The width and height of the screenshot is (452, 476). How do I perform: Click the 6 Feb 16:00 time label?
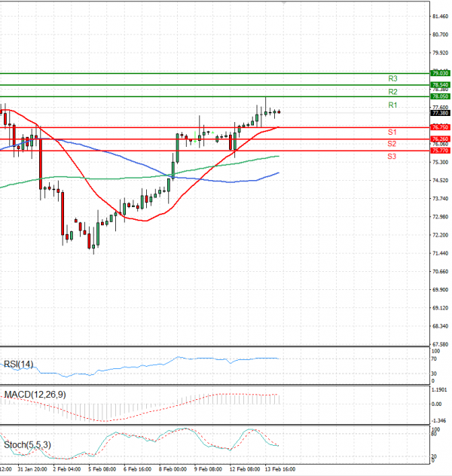138,469
